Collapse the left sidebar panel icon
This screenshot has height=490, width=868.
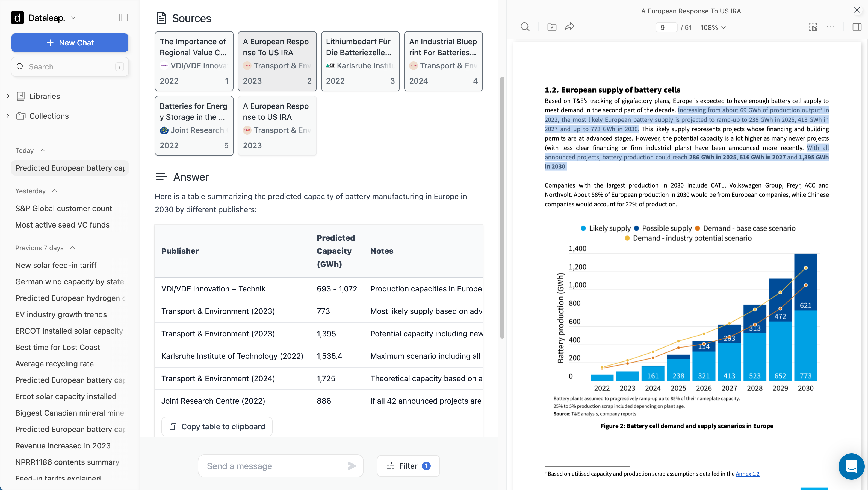(123, 17)
